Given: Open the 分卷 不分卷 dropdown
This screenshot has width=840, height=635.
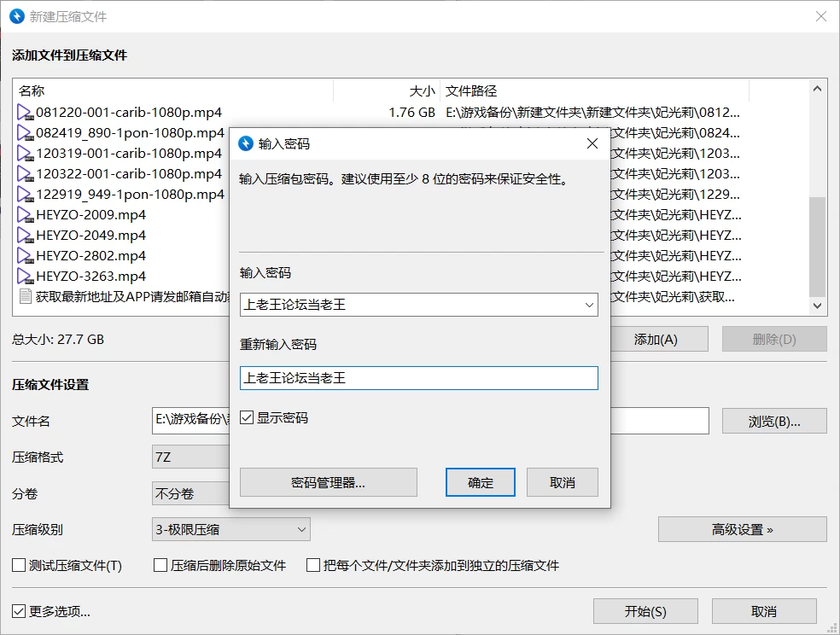Looking at the screenshot, I should 190,493.
